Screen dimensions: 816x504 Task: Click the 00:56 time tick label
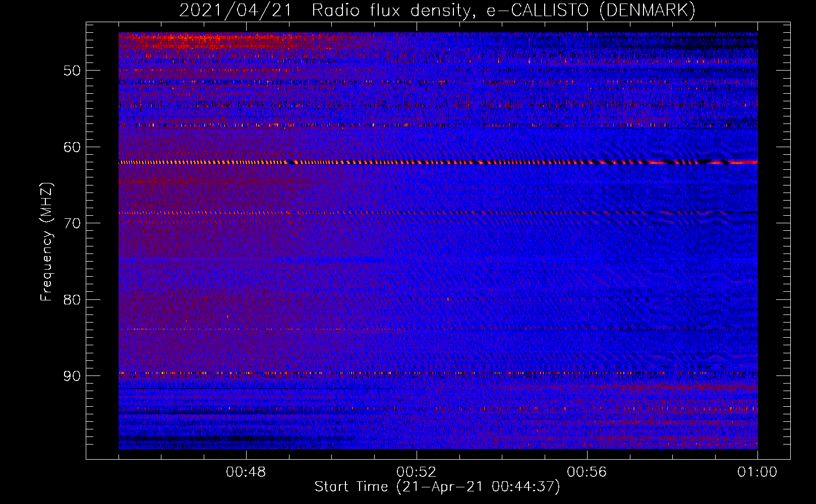pos(587,472)
